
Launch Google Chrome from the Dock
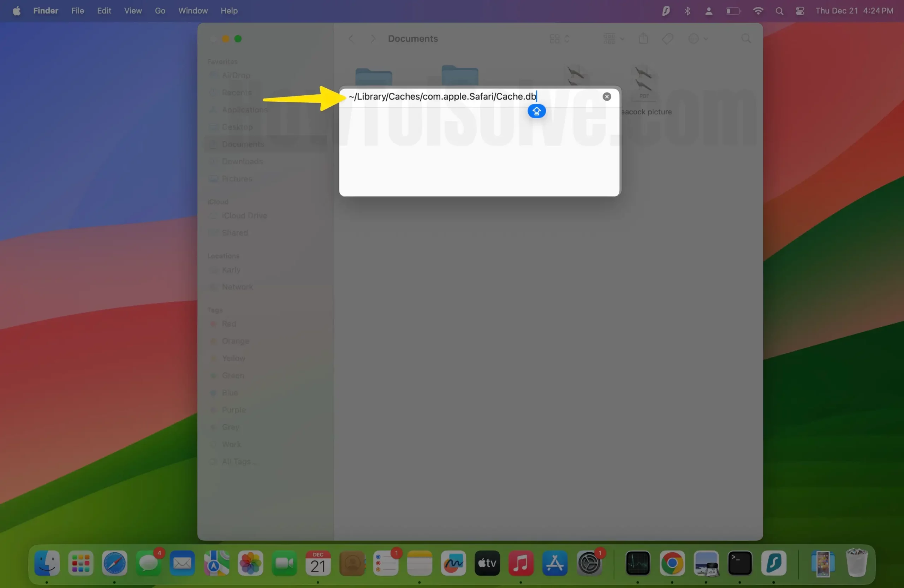tap(672, 563)
